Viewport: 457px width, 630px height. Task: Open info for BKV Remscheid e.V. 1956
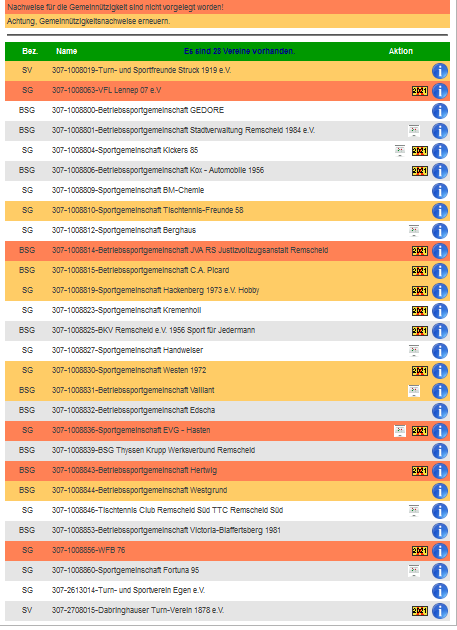coord(440,331)
